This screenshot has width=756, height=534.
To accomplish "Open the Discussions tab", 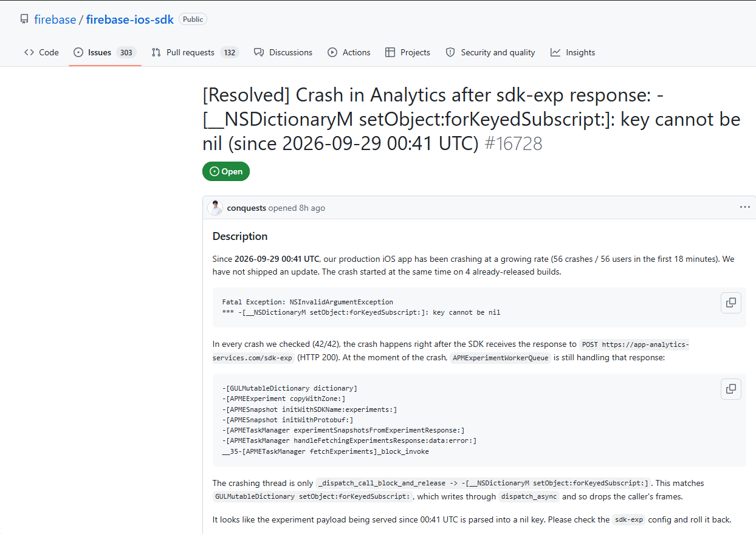I will (x=283, y=52).
